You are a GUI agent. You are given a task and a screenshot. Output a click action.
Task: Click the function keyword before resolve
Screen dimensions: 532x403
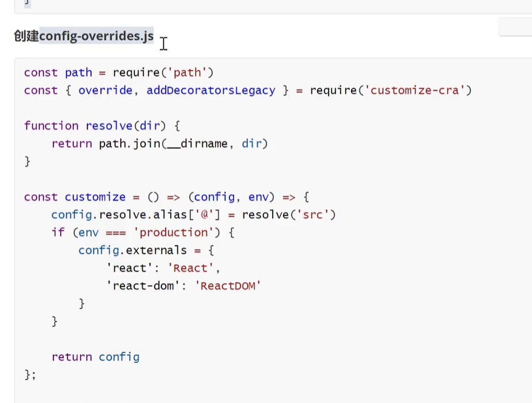click(x=51, y=126)
